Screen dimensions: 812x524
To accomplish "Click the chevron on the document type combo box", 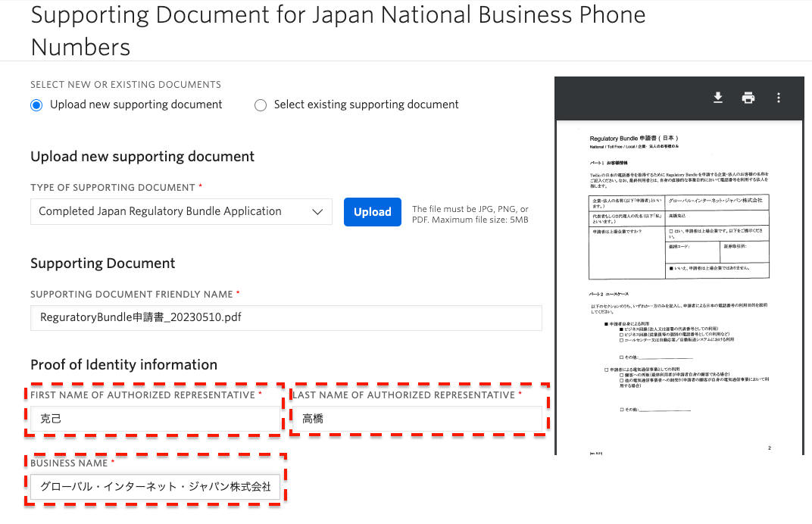I will pyautogui.click(x=317, y=212).
